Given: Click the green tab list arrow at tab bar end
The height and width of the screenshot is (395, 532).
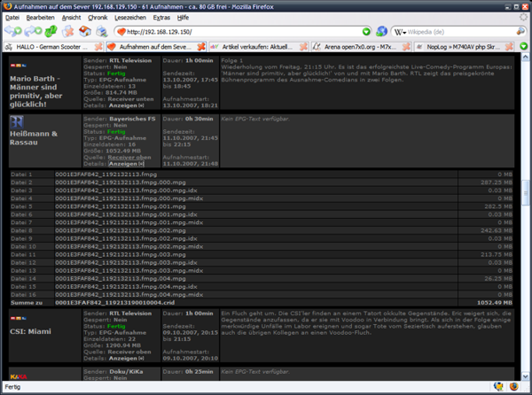Looking at the screenshot, I should click(x=524, y=46).
